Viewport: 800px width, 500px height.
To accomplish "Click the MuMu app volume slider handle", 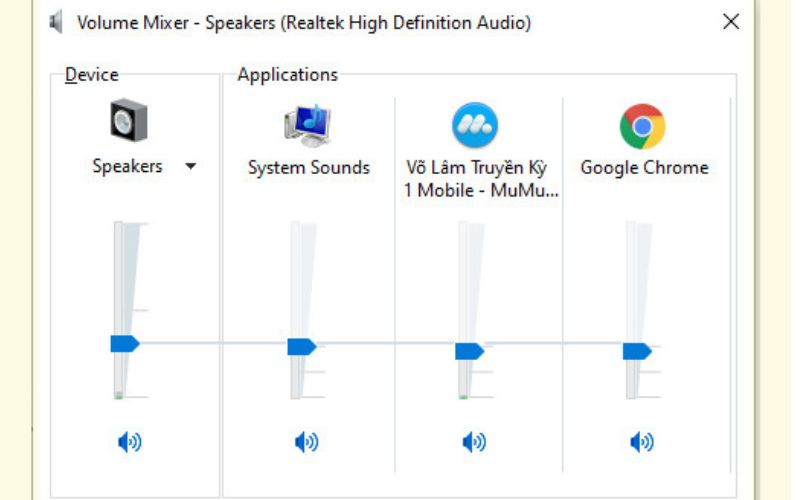I will click(x=469, y=351).
